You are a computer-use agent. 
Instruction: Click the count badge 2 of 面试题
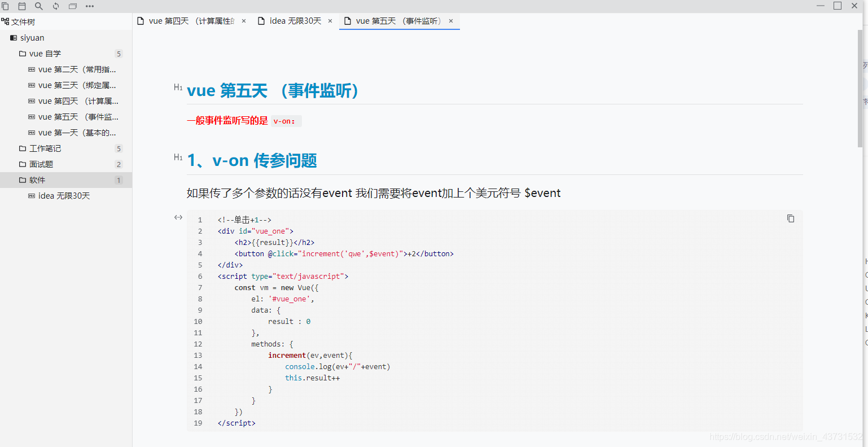tap(119, 164)
